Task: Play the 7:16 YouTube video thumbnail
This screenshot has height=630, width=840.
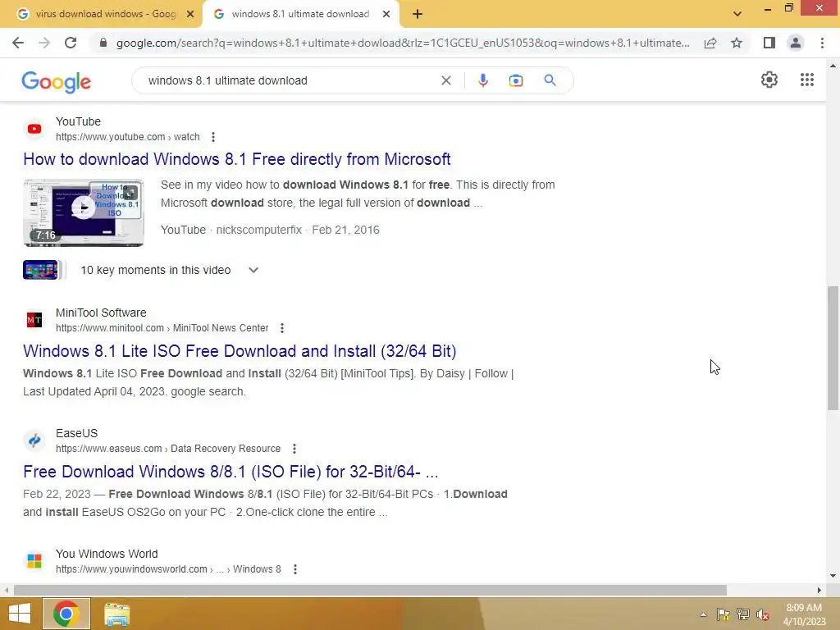Action: 84,212
